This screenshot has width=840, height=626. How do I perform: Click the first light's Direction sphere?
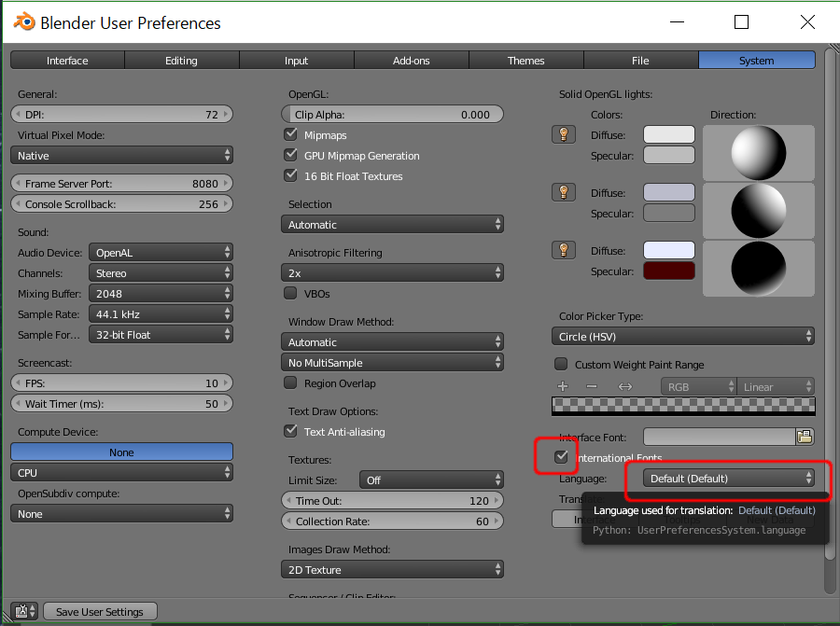[759, 153]
